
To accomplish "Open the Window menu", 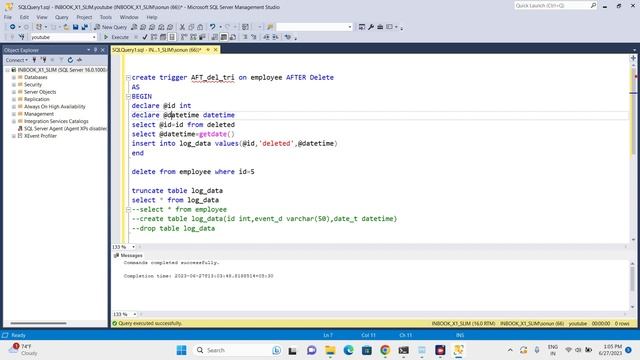I will coord(129,17).
